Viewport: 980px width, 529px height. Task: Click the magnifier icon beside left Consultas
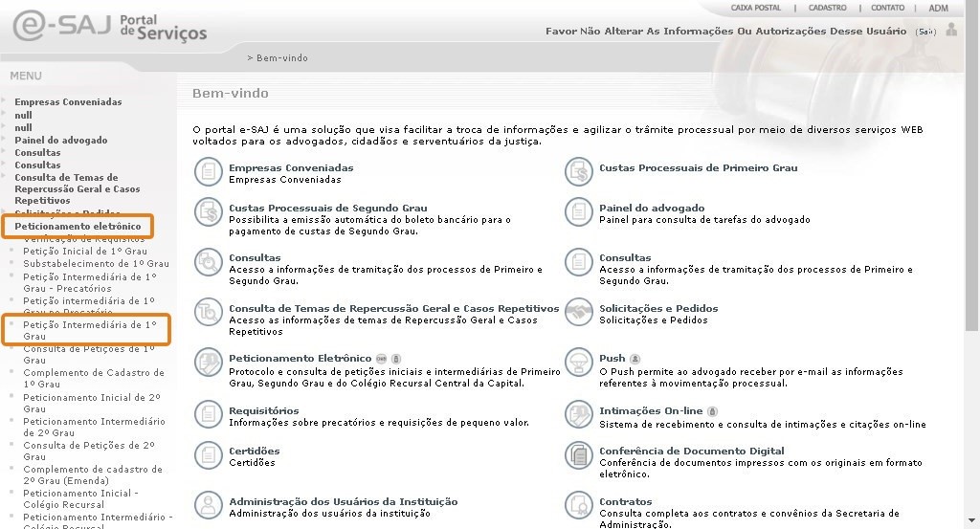point(208,262)
